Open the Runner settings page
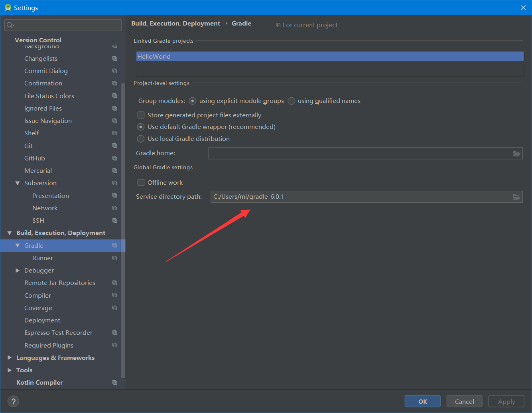532x413 pixels. (x=43, y=258)
